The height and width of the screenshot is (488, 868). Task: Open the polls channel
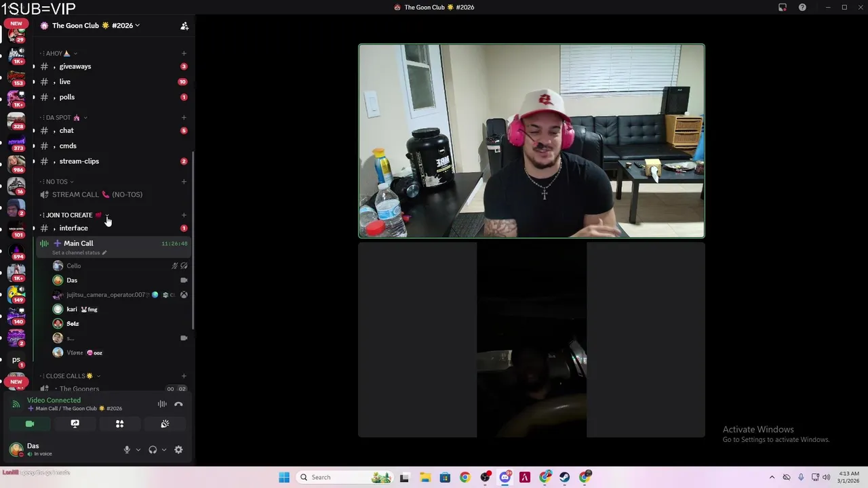click(x=113, y=97)
